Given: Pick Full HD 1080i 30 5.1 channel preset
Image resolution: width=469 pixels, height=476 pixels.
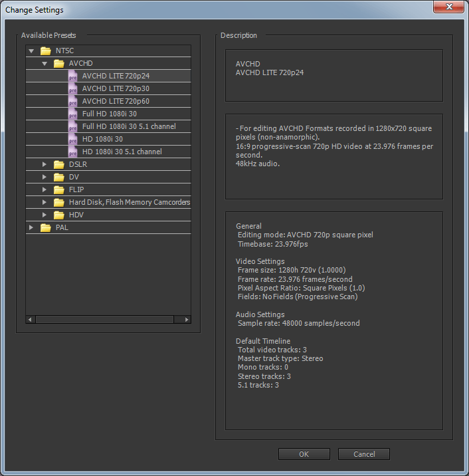Looking at the screenshot, I should click(x=108, y=126).
